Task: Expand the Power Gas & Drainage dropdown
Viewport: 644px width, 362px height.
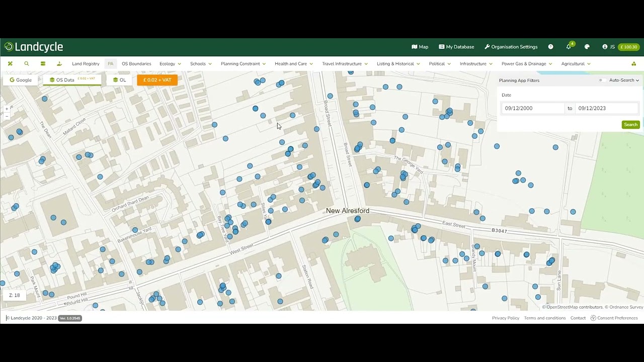Action: click(527, 64)
